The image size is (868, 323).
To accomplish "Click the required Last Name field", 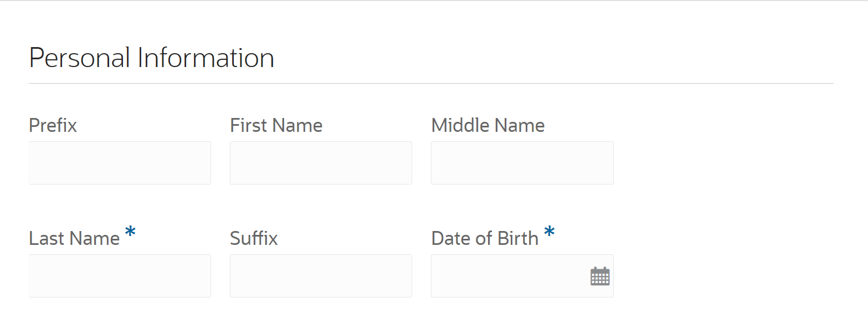I will click(x=120, y=275).
